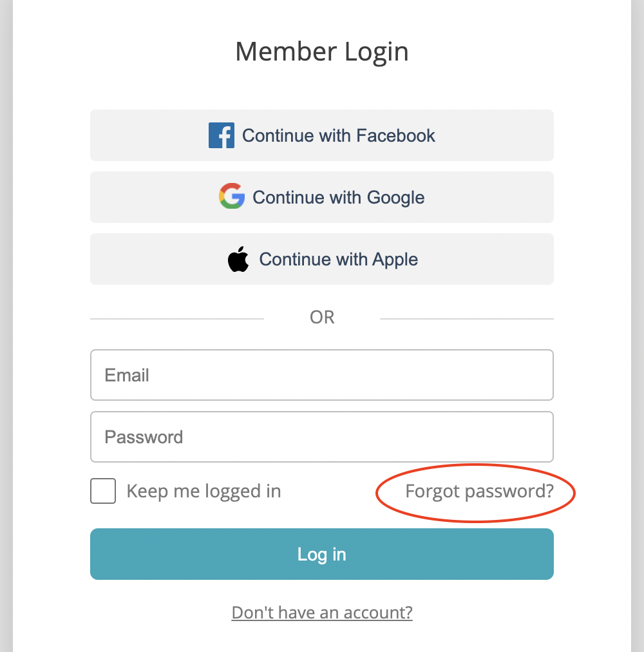Click the word "Apple" in the sign-in button

click(x=395, y=260)
